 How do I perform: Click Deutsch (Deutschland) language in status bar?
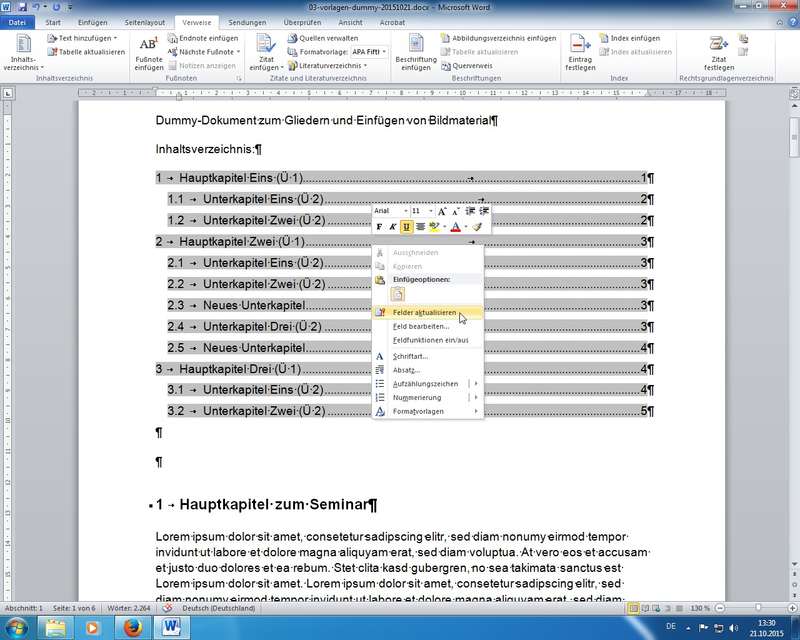tap(218, 608)
